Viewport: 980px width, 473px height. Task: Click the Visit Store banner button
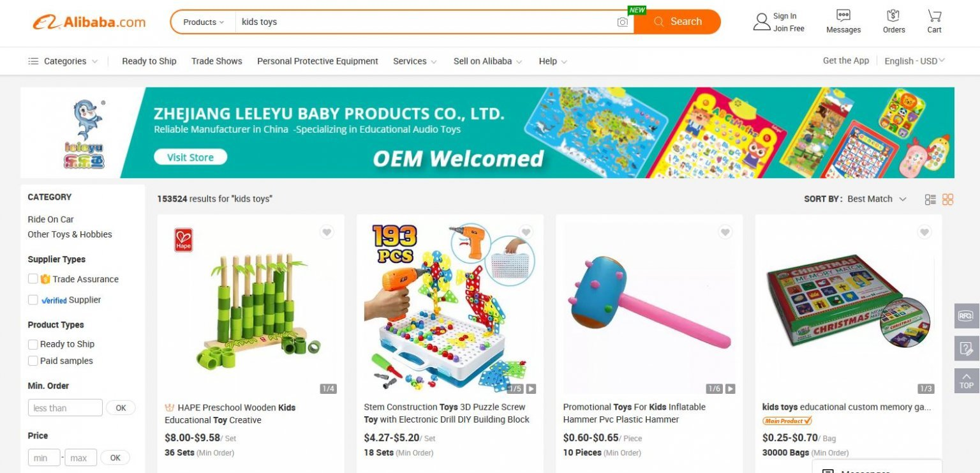pyautogui.click(x=190, y=157)
